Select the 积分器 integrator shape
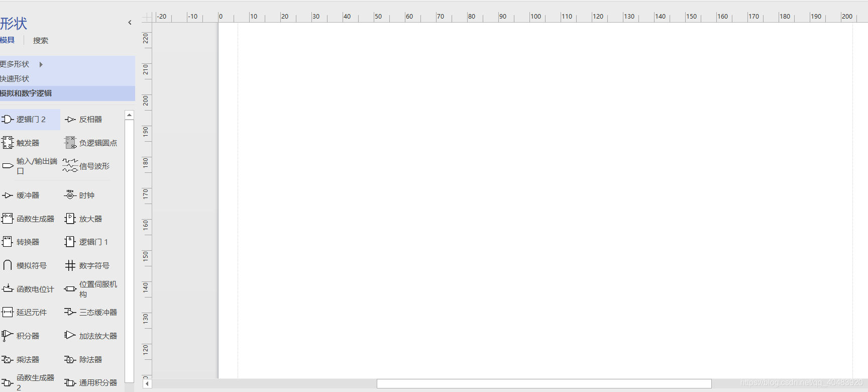Viewport: 868px width, 392px height. click(x=21, y=336)
